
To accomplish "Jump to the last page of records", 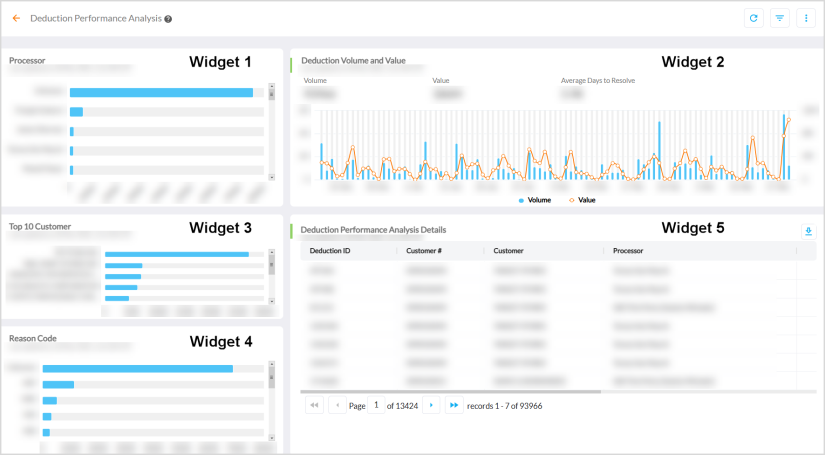I will pos(454,405).
